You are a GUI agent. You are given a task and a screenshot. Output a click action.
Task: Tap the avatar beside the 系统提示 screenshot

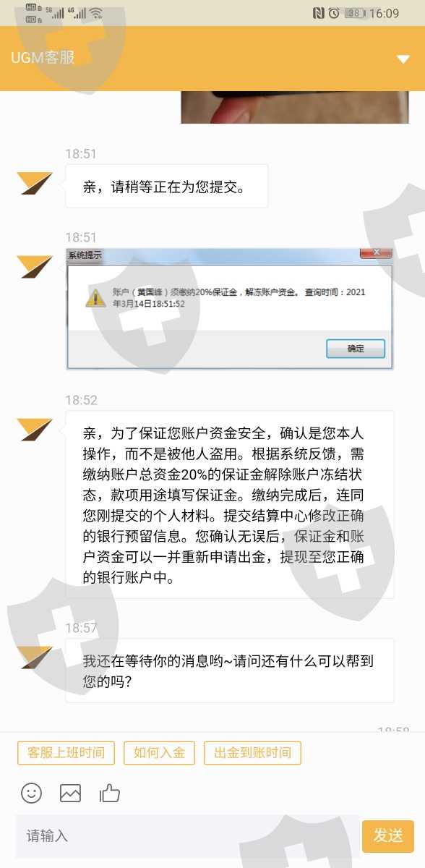[36, 266]
